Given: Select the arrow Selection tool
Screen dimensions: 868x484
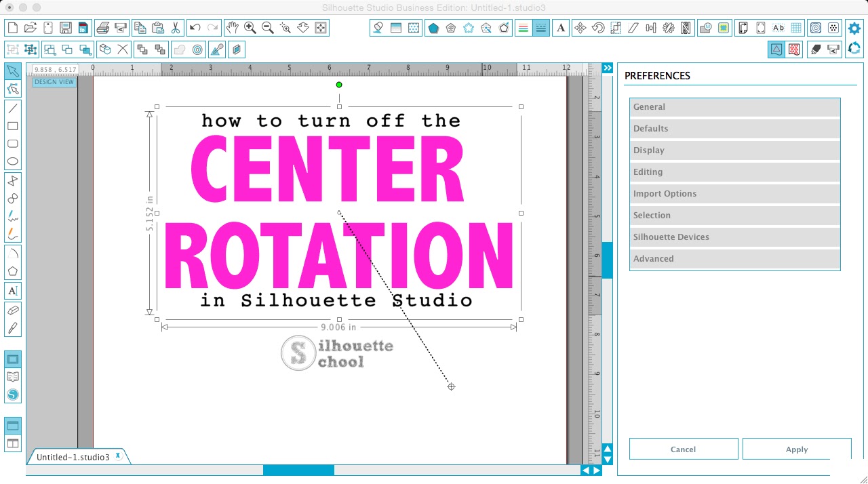Looking at the screenshot, I should [x=12, y=70].
